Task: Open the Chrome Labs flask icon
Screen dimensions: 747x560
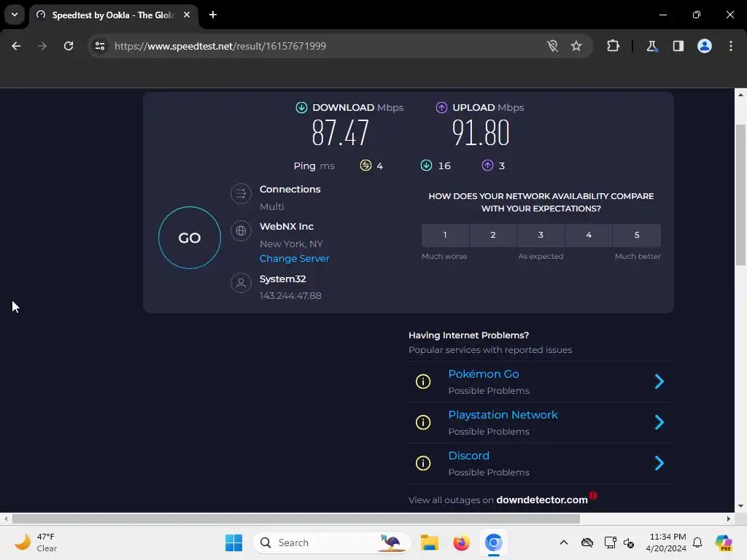Action: pos(651,46)
